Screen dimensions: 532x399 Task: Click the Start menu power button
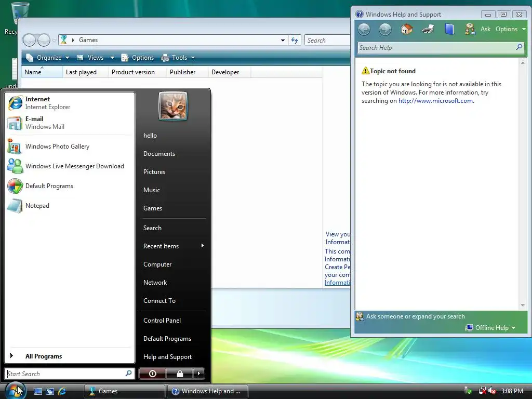pyautogui.click(x=152, y=374)
